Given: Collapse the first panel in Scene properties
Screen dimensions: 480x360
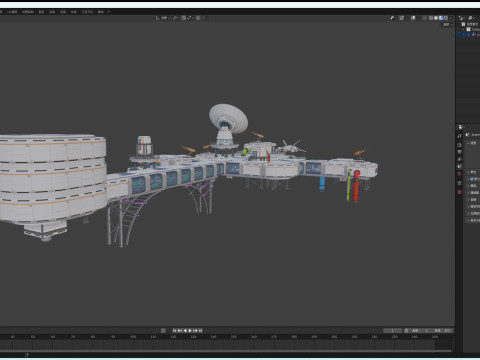Looking at the screenshot, I should click(468, 143).
